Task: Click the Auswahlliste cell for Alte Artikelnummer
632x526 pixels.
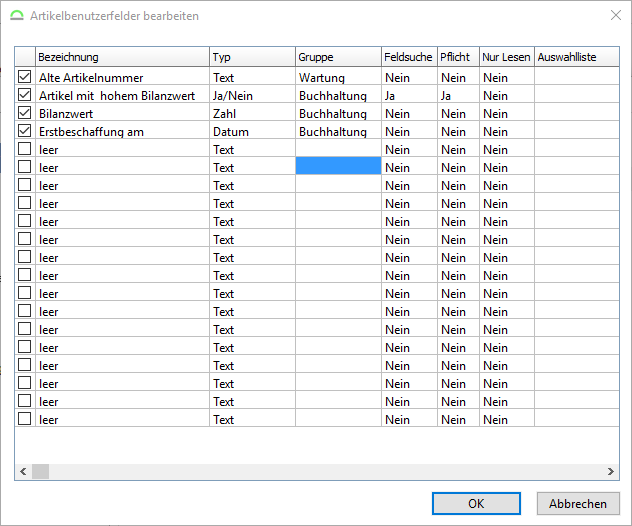Action: (577, 76)
